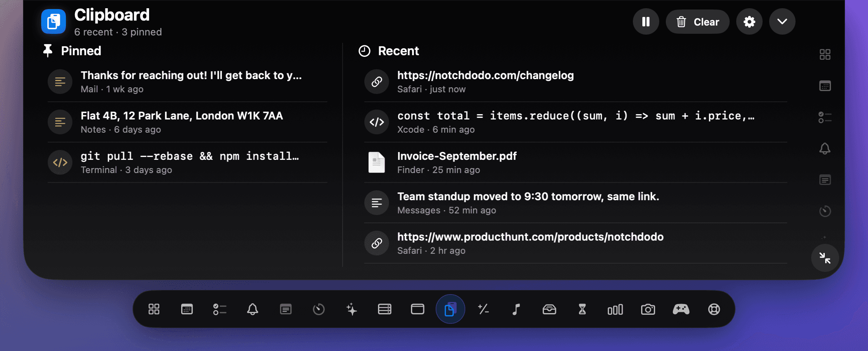Open the notes widget in the bottom dock
This screenshot has width=868, height=351.
tap(286, 309)
